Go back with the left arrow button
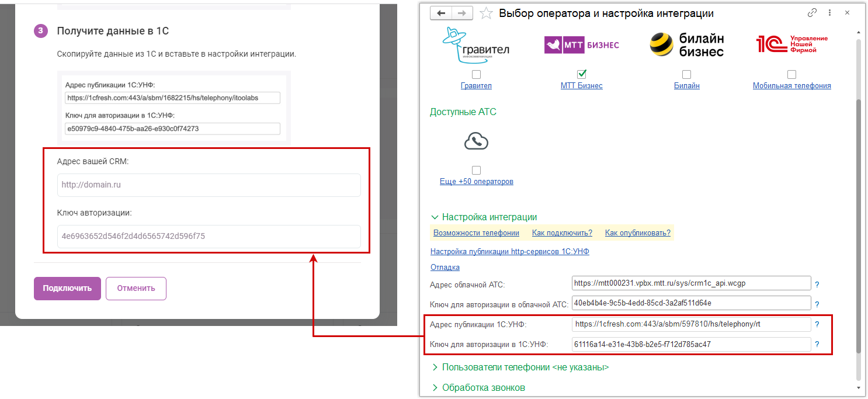 pyautogui.click(x=441, y=13)
